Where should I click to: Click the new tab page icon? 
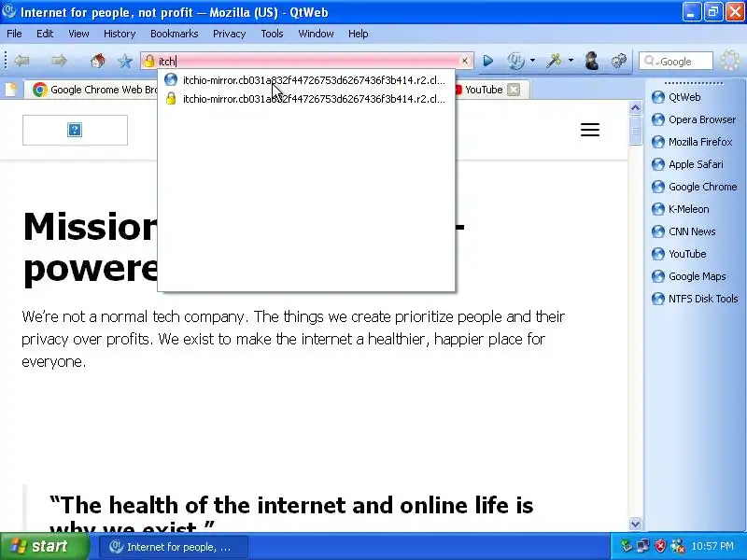pos(10,90)
